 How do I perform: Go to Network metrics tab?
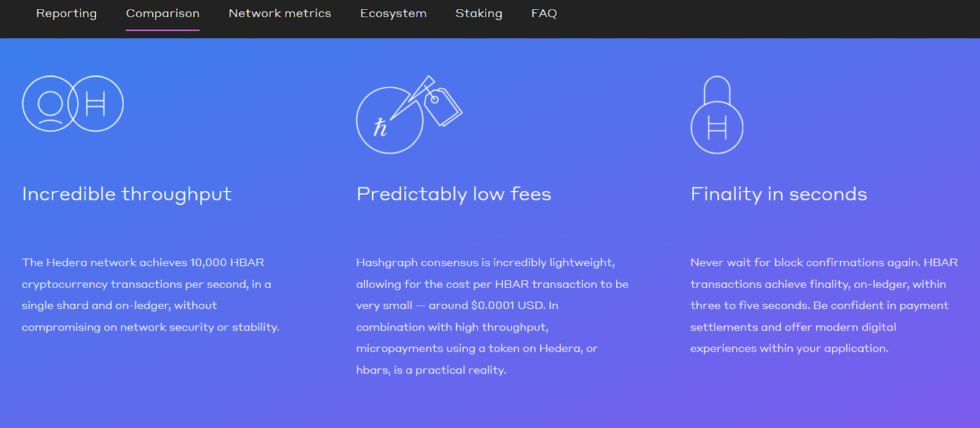pos(279,13)
